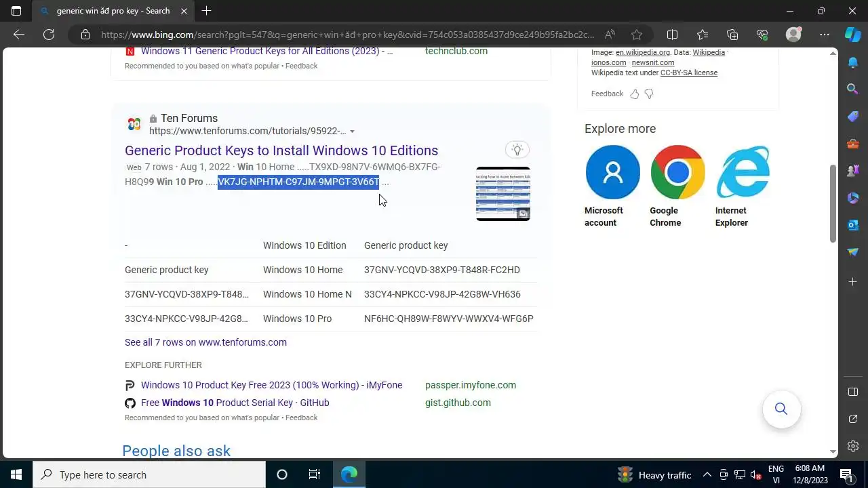Open Browser essentials heart icon
The width and height of the screenshot is (868, 488).
tap(762, 35)
